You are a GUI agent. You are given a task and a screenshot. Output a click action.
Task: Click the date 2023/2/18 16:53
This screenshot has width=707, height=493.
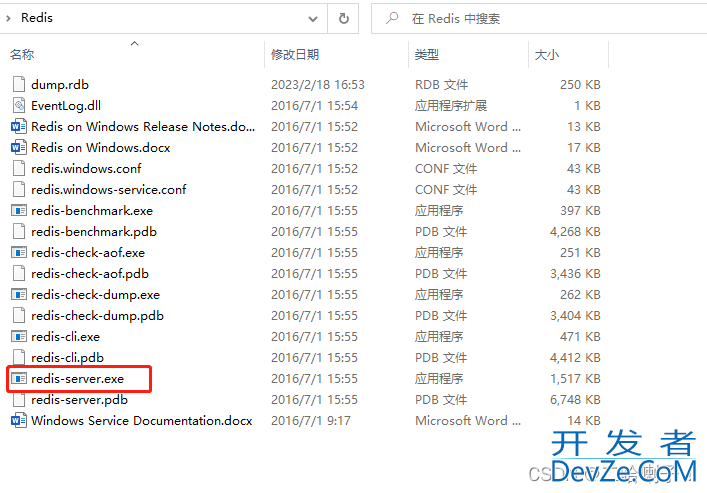(x=317, y=84)
